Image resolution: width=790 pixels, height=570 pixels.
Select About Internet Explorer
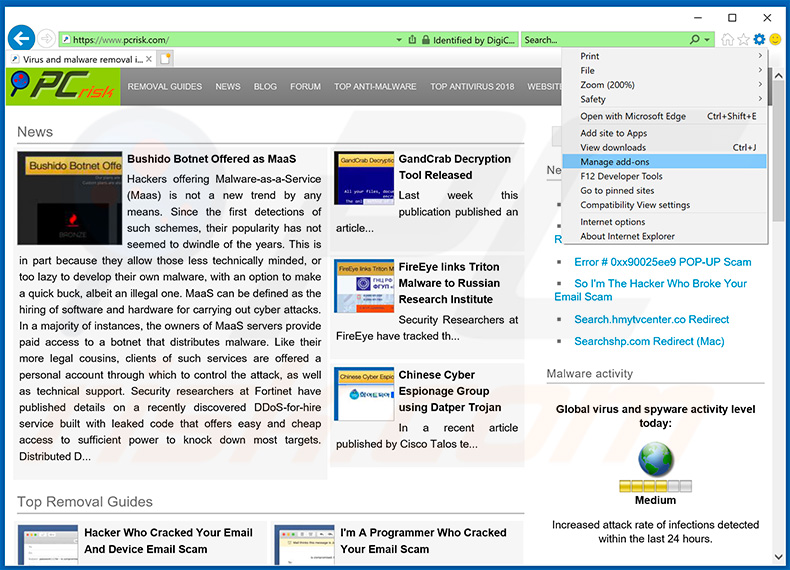tap(665, 236)
